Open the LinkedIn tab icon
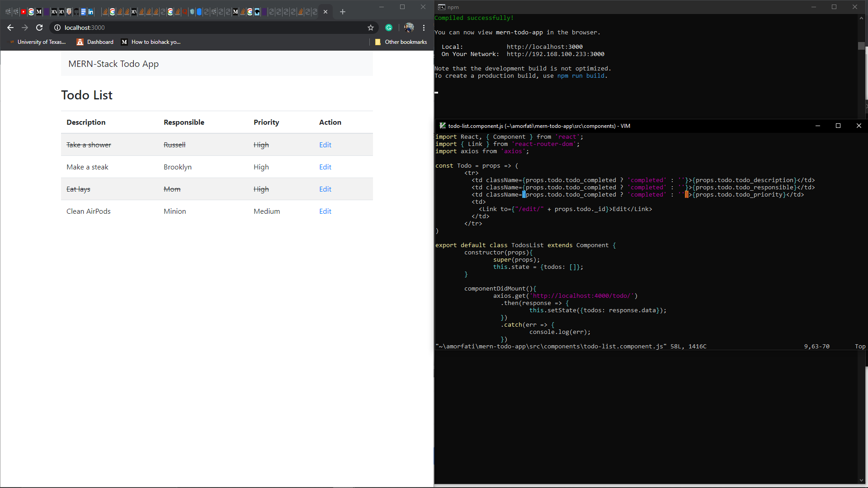Screen dimensions: 868x488 point(91,12)
